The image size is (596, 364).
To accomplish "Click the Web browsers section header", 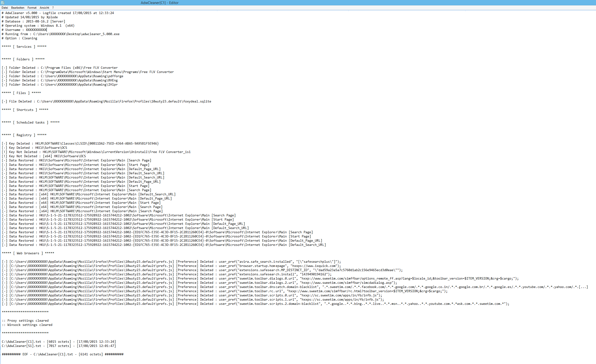I will tap(28, 253).
